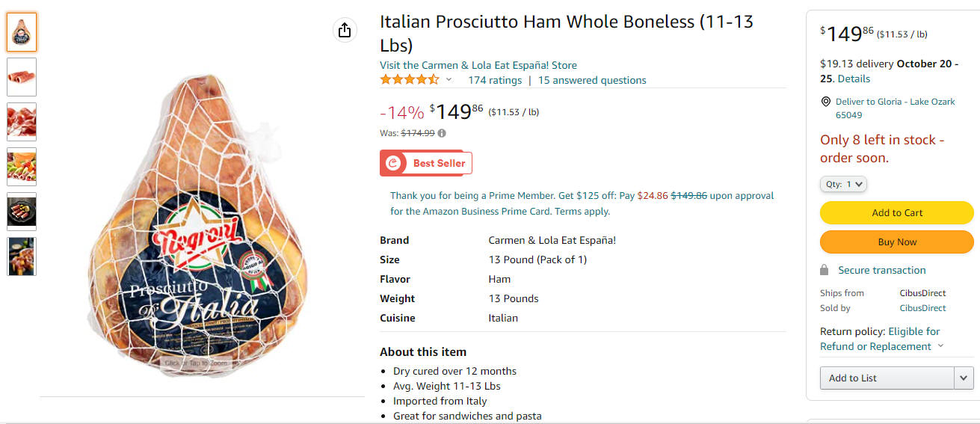Select the second sliced prosciutto thumbnail
Screen dimensions: 980x424
pos(22,77)
